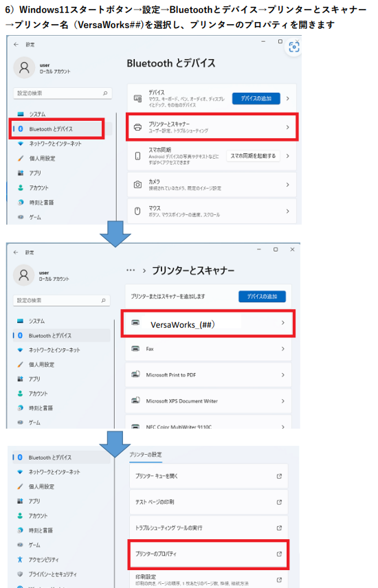Focus the 設定の検索 field in the プリンターとスキャナー window
Screen dimensions: 378x588
[62, 300]
